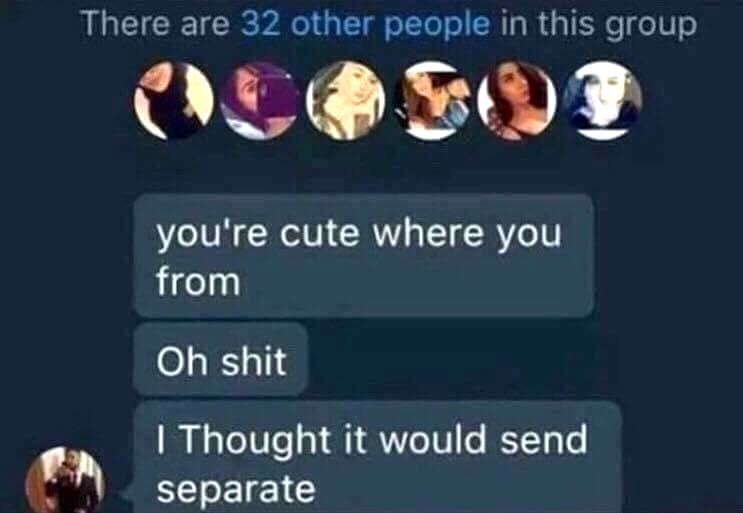Tap the member avatar showing blue clothing

click(x=431, y=100)
